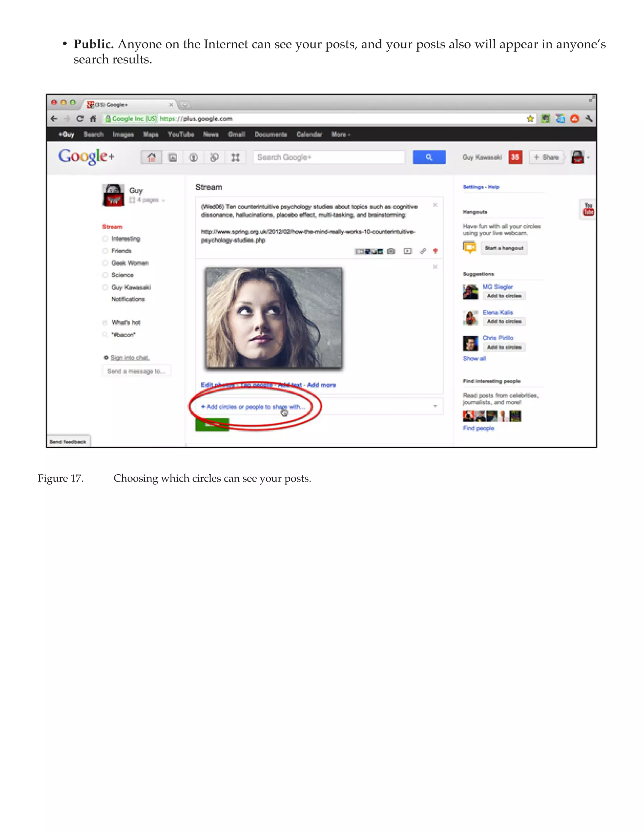Open the More dropdown in black bar
Screen dimensions: 644x833
[x=341, y=134]
